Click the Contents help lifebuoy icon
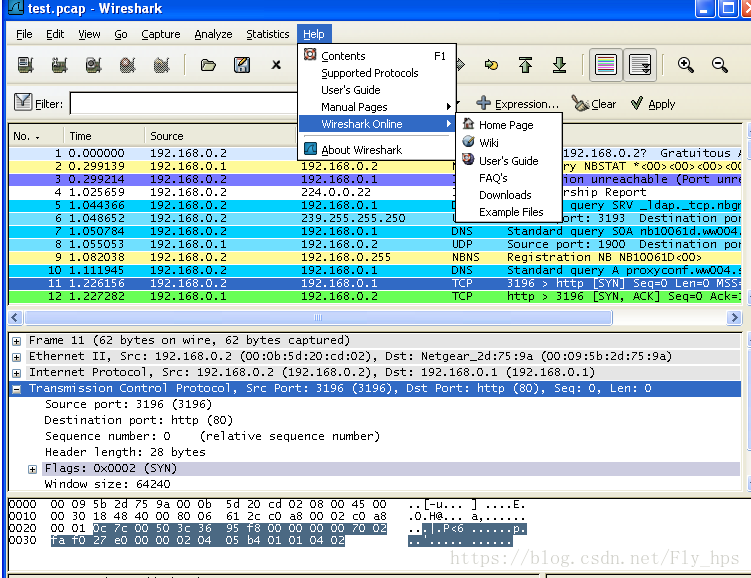 click(x=310, y=55)
